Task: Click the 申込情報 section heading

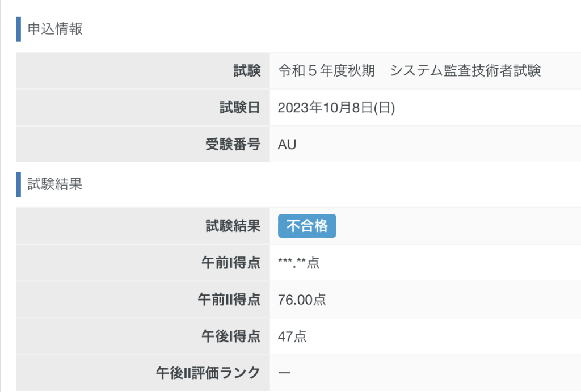Action: [55, 29]
